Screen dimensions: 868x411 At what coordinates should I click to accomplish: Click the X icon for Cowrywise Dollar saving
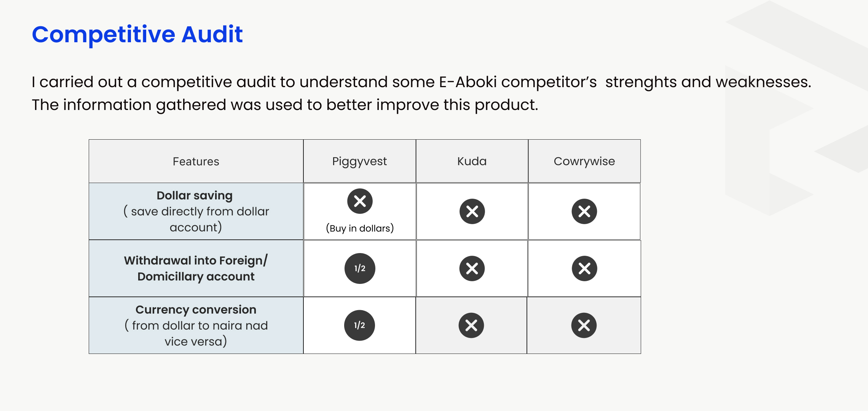pyautogui.click(x=584, y=211)
